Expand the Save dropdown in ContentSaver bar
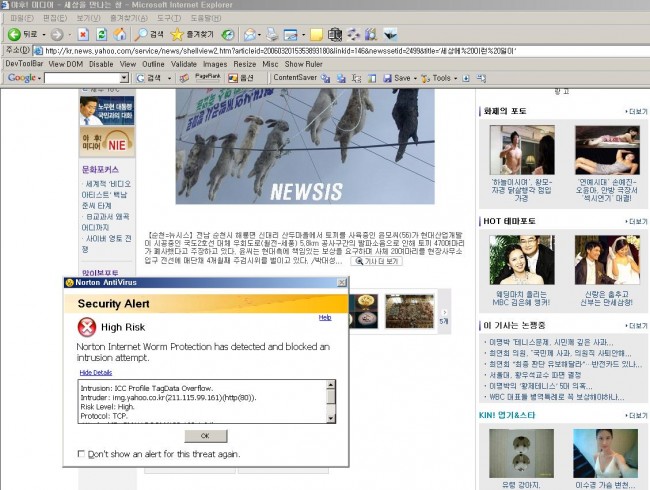Image resolution: width=650 pixels, height=490 pixels. (400, 78)
